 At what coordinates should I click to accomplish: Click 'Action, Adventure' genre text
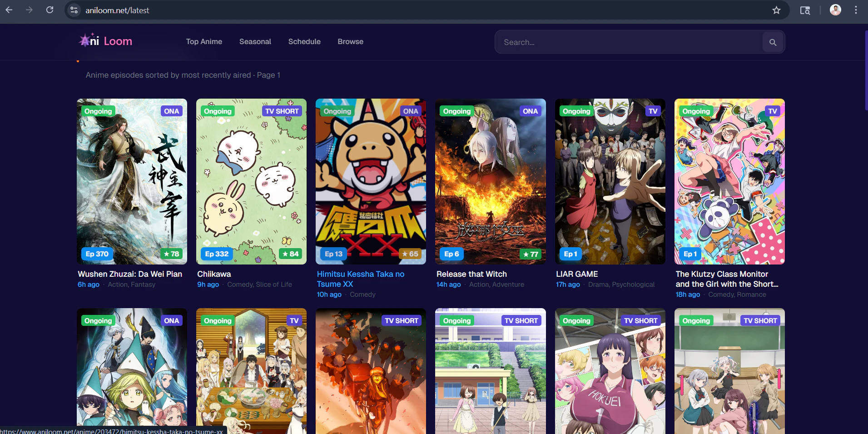coord(496,284)
